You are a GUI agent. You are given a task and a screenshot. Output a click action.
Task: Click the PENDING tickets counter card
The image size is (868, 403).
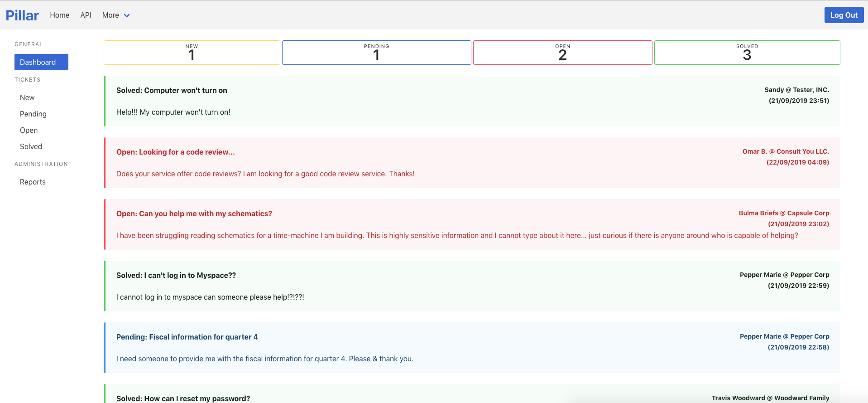coord(376,53)
